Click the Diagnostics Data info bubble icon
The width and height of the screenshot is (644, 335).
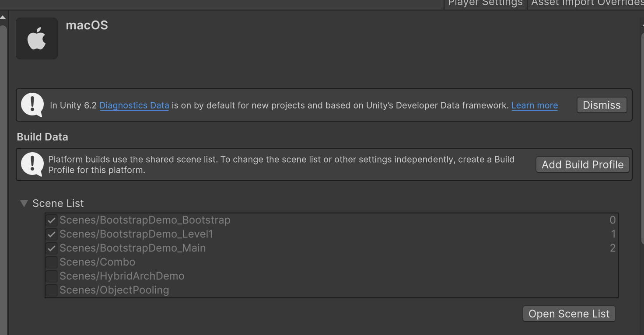coord(32,105)
